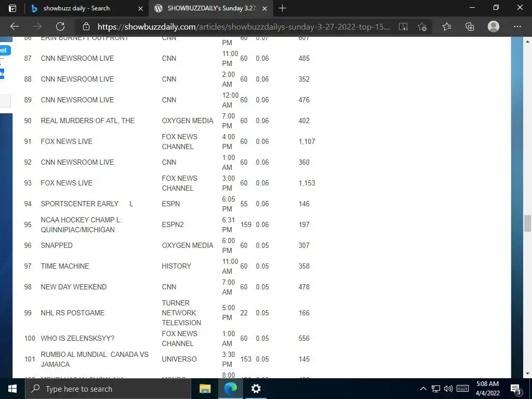
Task: Click ESPN2 network cell
Action: [x=172, y=224]
